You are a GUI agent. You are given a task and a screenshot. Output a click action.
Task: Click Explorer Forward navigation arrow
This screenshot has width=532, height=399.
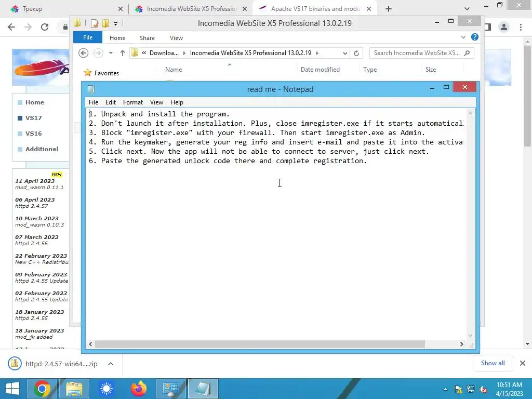(98, 53)
